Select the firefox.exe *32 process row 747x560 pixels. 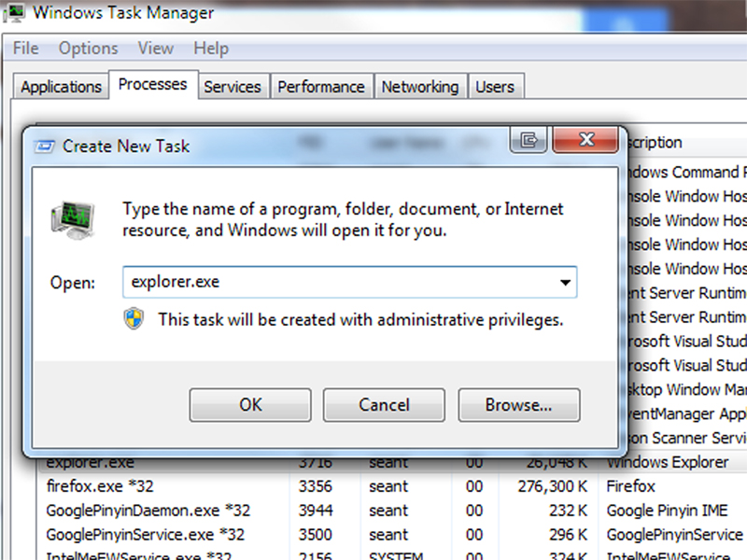[391, 486]
